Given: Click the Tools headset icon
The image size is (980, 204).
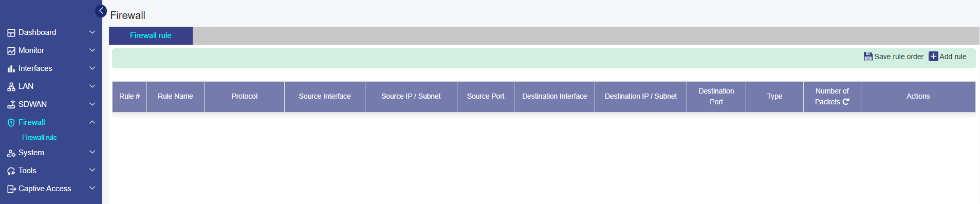Looking at the screenshot, I should tap(11, 171).
